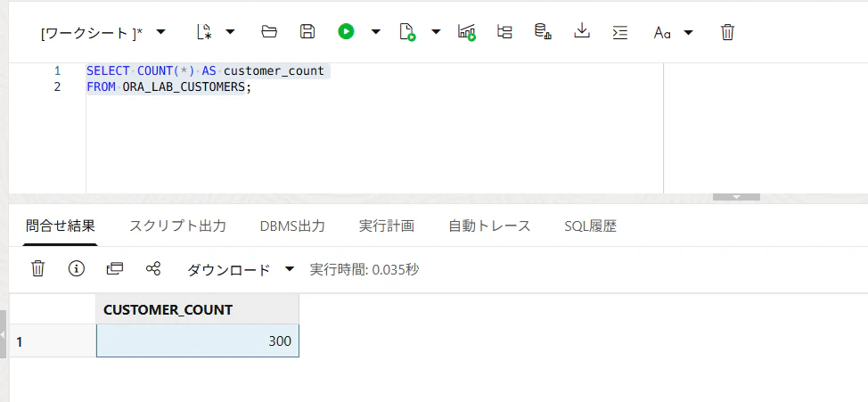Click the database load data icon

pyautogui.click(x=543, y=31)
